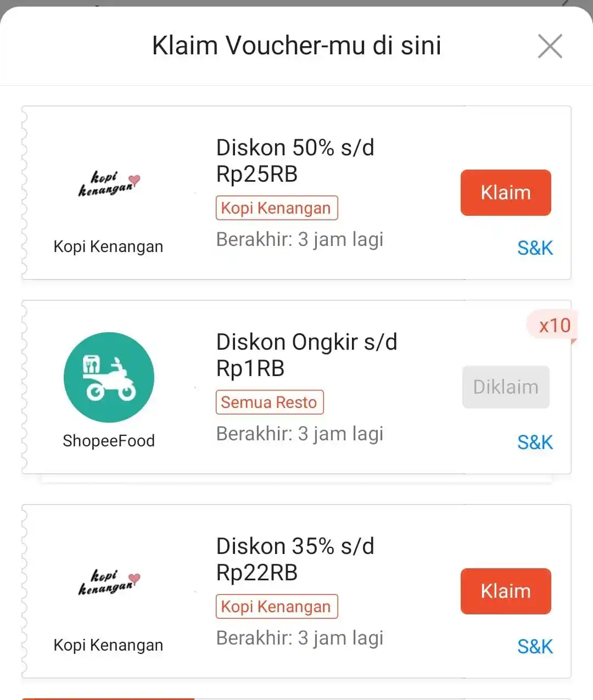The image size is (593, 700).
Task: Tap the Klaim Voucher-mu di sini header
Action: coord(296,46)
